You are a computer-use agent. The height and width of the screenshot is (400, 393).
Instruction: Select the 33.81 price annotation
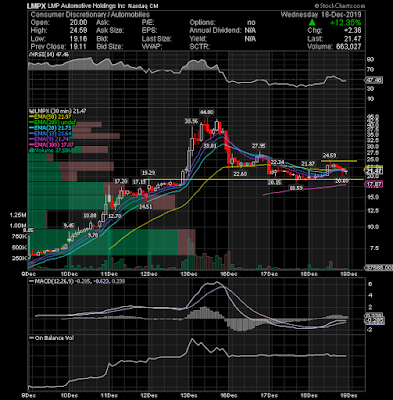click(x=210, y=146)
